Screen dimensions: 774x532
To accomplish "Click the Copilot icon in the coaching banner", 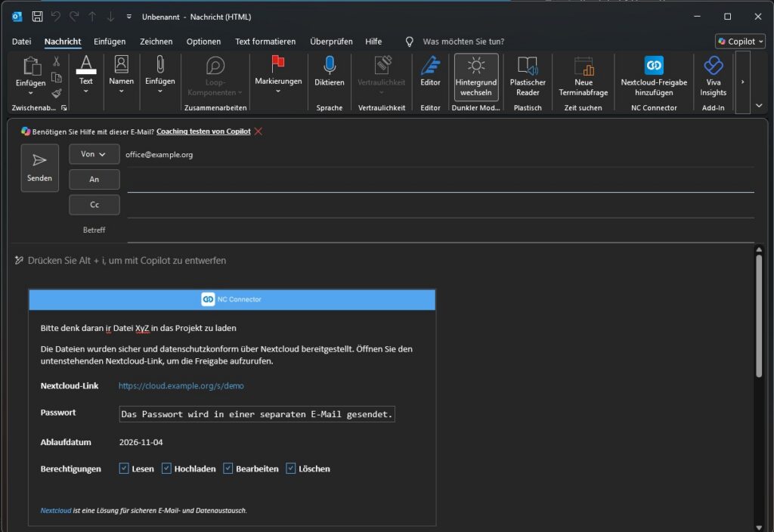I will tap(26, 131).
